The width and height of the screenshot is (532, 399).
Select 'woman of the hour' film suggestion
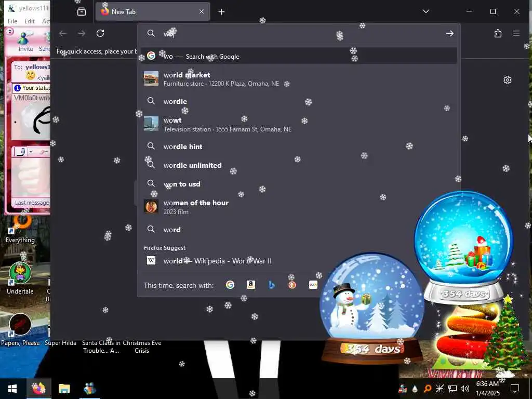coord(299,207)
